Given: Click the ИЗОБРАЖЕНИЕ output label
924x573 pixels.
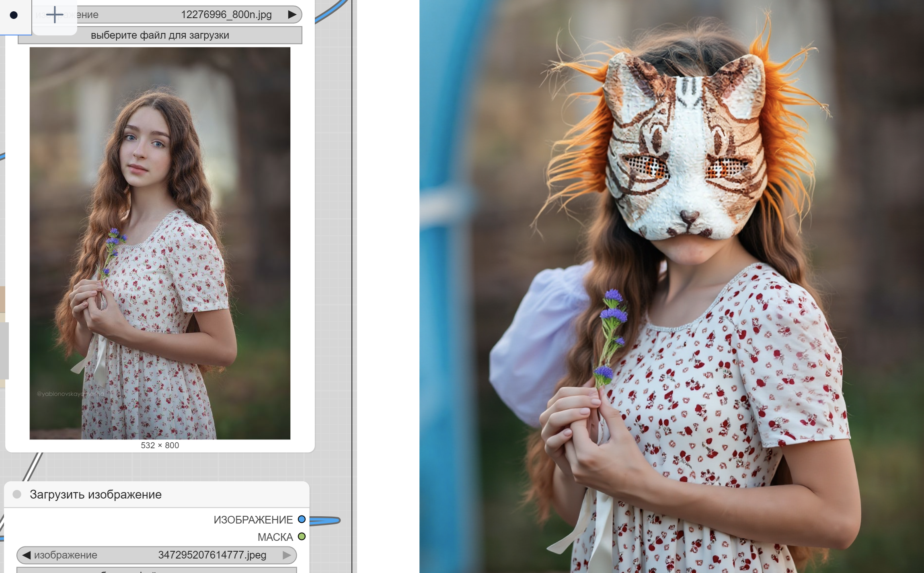Looking at the screenshot, I should point(253,519).
